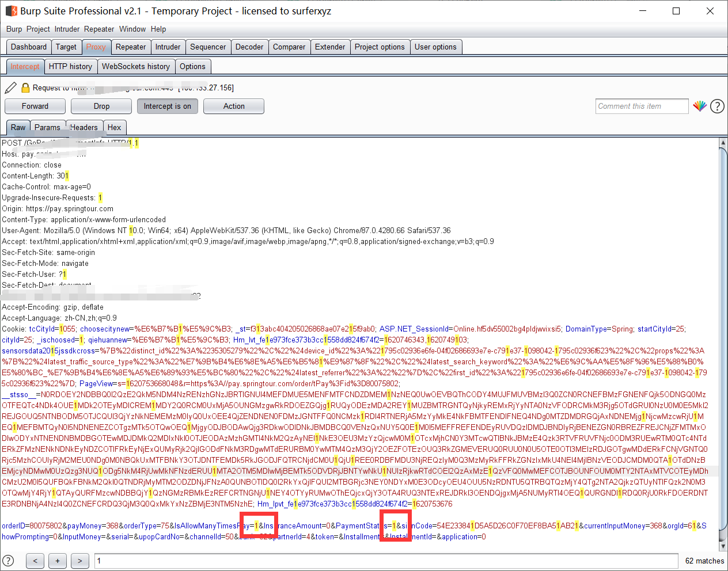Open the Burp menu
The height and width of the screenshot is (571, 728).
coord(14,29)
